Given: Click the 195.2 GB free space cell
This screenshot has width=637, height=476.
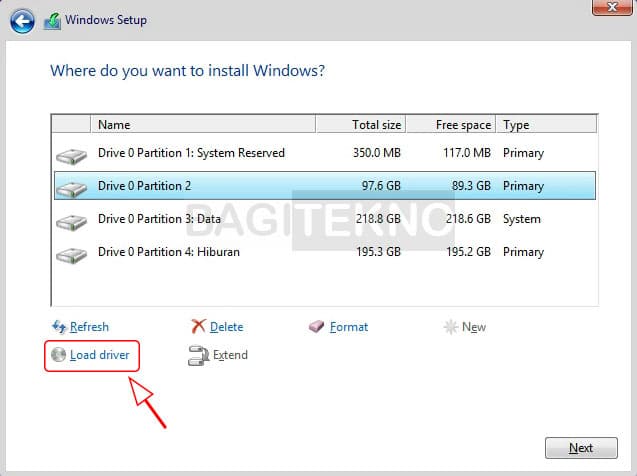Looking at the screenshot, I should pos(468,252).
